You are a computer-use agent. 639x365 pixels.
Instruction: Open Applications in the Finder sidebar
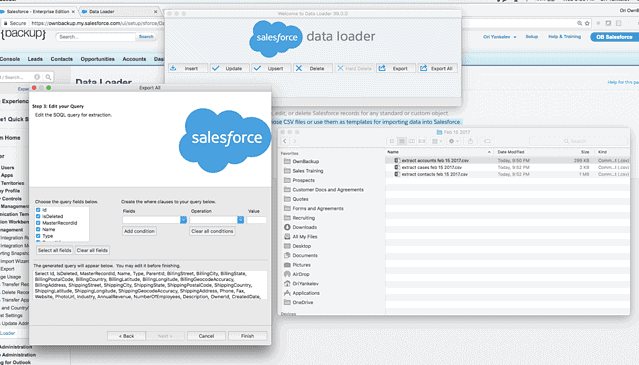click(x=305, y=293)
